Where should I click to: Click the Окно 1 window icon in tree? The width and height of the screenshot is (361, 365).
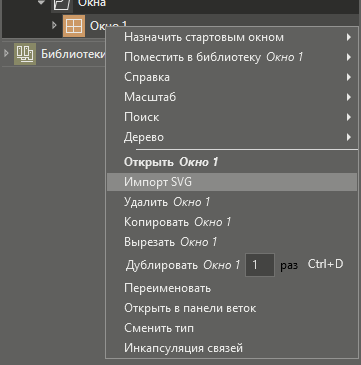coord(74,26)
